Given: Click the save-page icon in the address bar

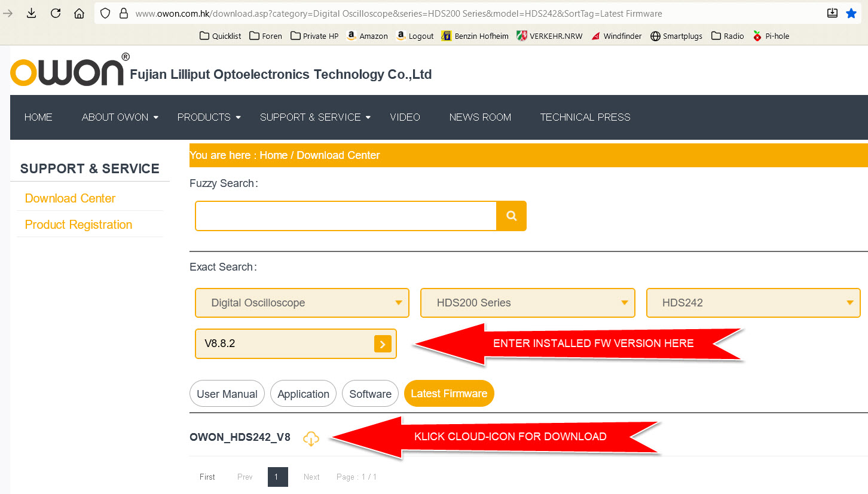Looking at the screenshot, I should (832, 13).
